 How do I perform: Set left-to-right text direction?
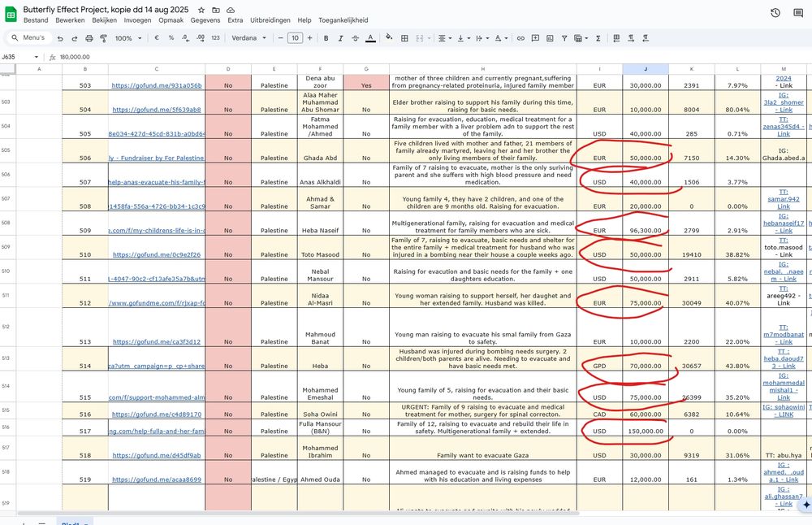pyautogui.click(x=631, y=38)
